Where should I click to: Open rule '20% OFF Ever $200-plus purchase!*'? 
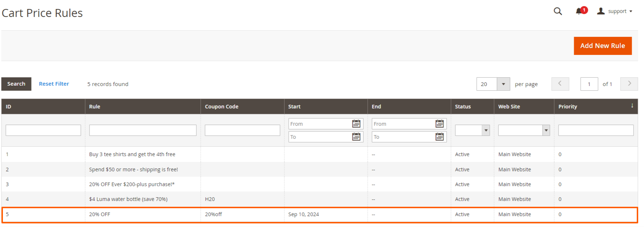coord(132,184)
